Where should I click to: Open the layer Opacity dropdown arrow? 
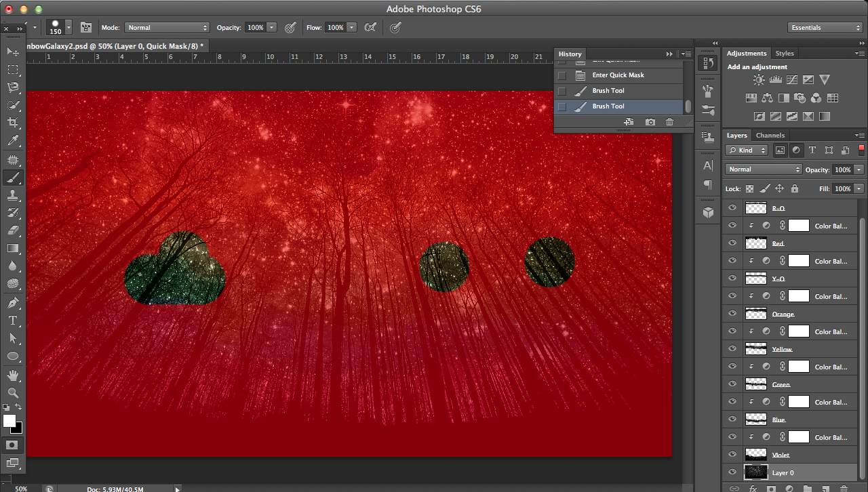click(859, 169)
